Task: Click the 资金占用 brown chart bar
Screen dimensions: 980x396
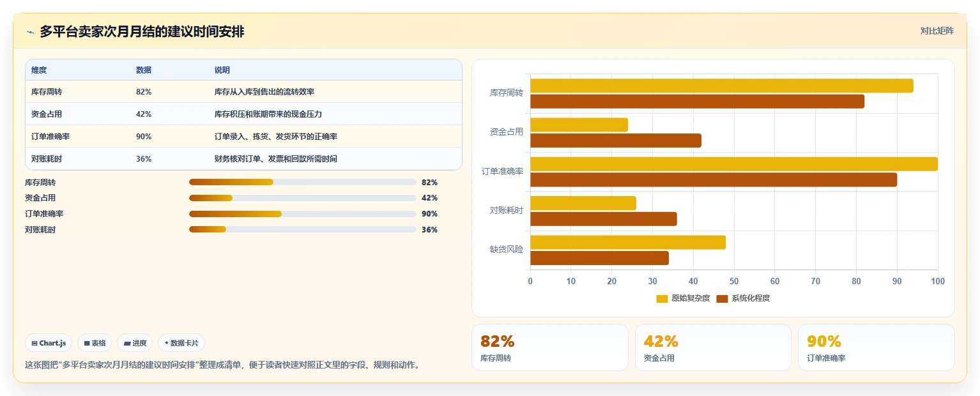Action: tap(616, 141)
